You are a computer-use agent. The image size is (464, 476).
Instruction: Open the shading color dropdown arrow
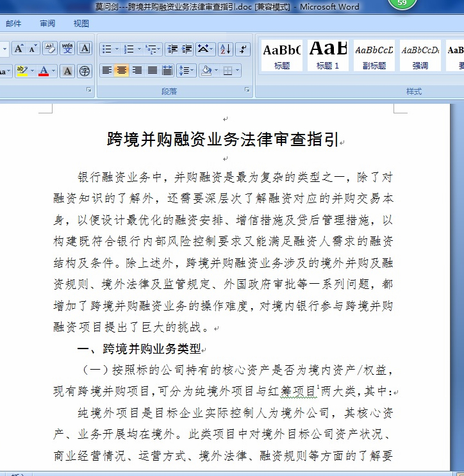click(x=216, y=70)
